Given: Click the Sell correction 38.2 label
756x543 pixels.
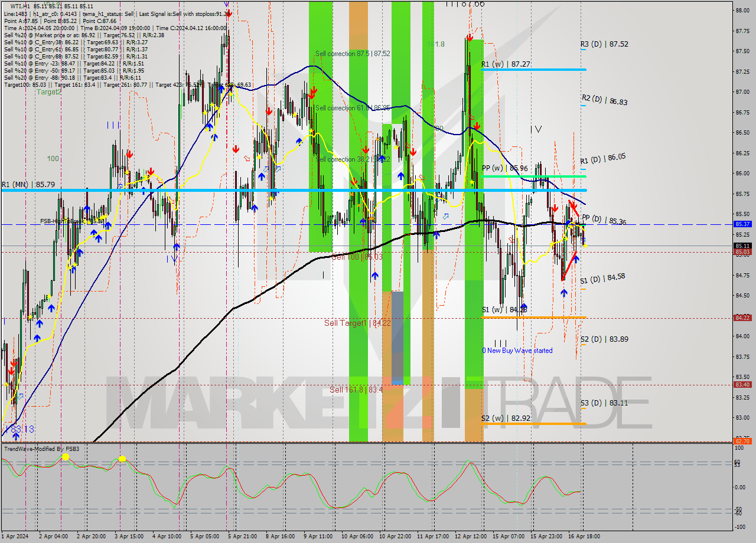Looking at the screenshot, I should (353, 159).
